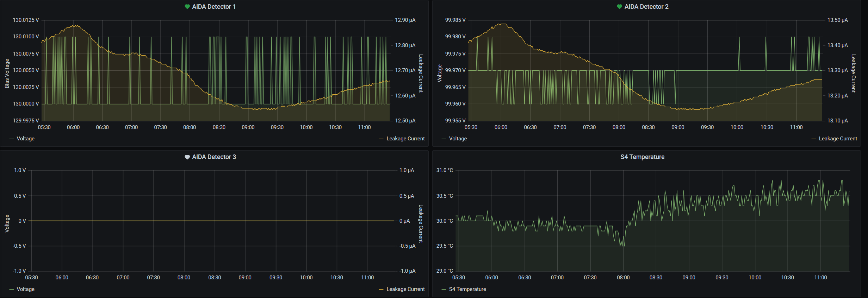Viewport: 868px width, 298px height.
Task: Toggle the Leakage Current label in Detector 3 legend
Action: click(x=405, y=289)
